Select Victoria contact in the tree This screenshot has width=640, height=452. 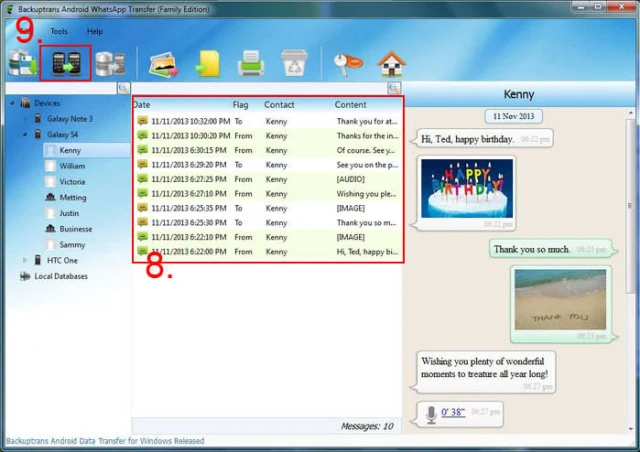[72, 182]
